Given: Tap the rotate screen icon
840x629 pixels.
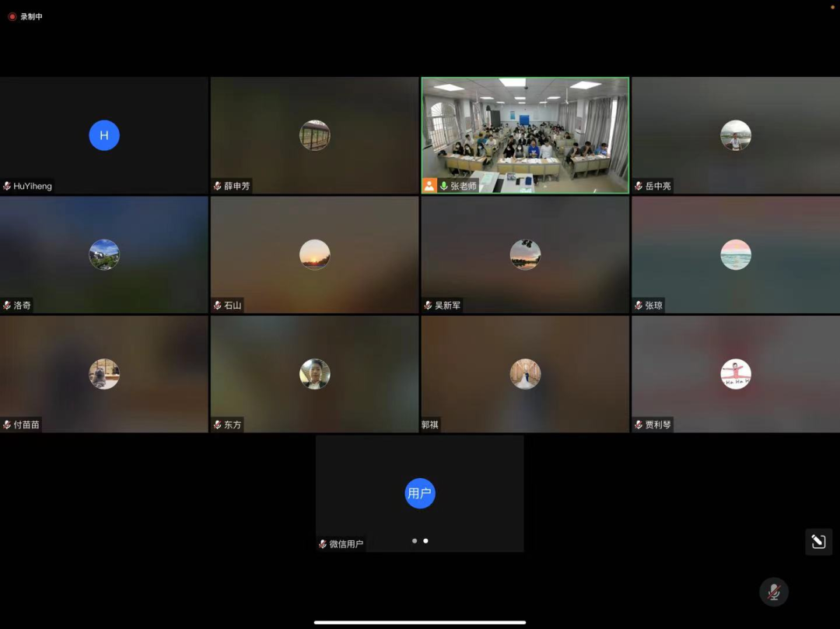Looking at the screenshot, I should [818, 541].
